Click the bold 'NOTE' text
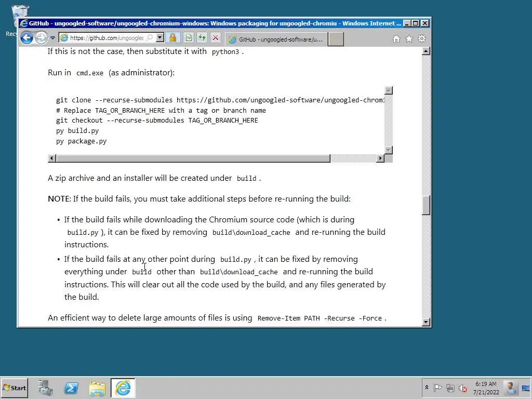The width and height of the screenshot is (532, 399). click(x=59, y=199)
